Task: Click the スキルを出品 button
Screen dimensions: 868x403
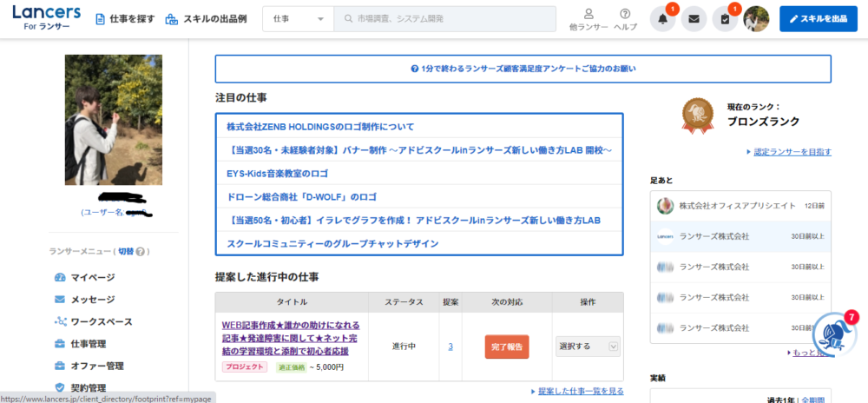Action: coord(819,19)
